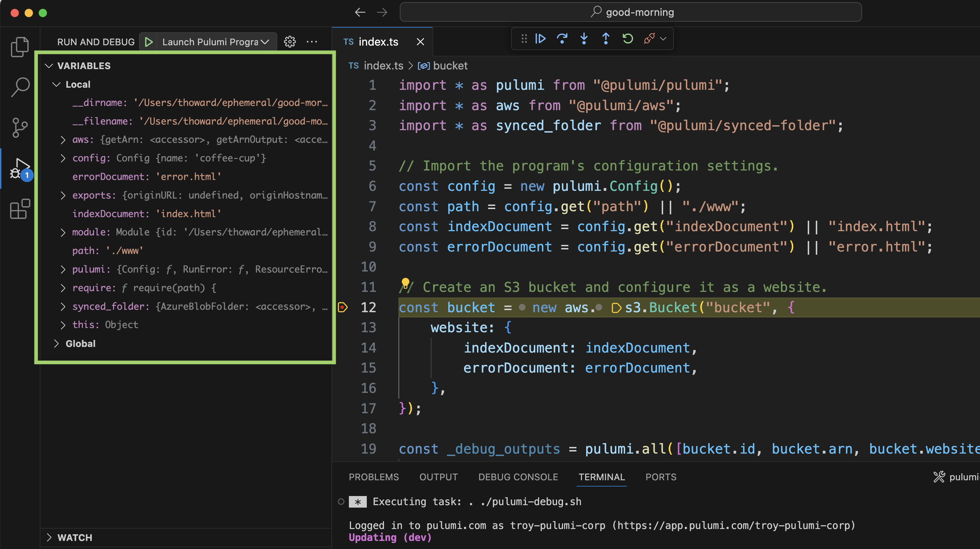Expand the exports variable

[63, 195]
